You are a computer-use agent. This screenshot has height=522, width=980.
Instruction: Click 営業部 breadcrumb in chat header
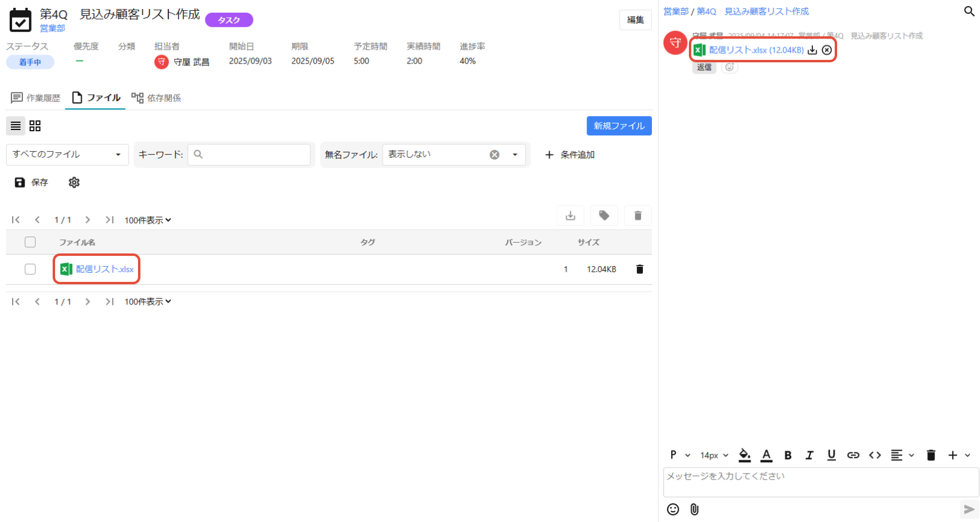point(676,11)
